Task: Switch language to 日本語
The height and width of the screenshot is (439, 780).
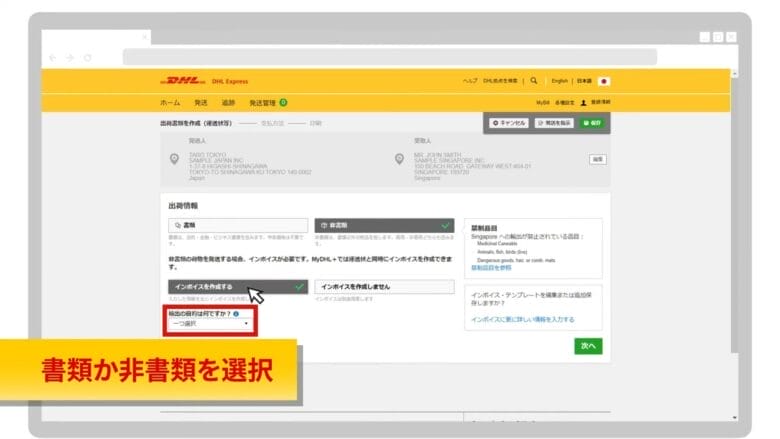Action: (584, 81)
